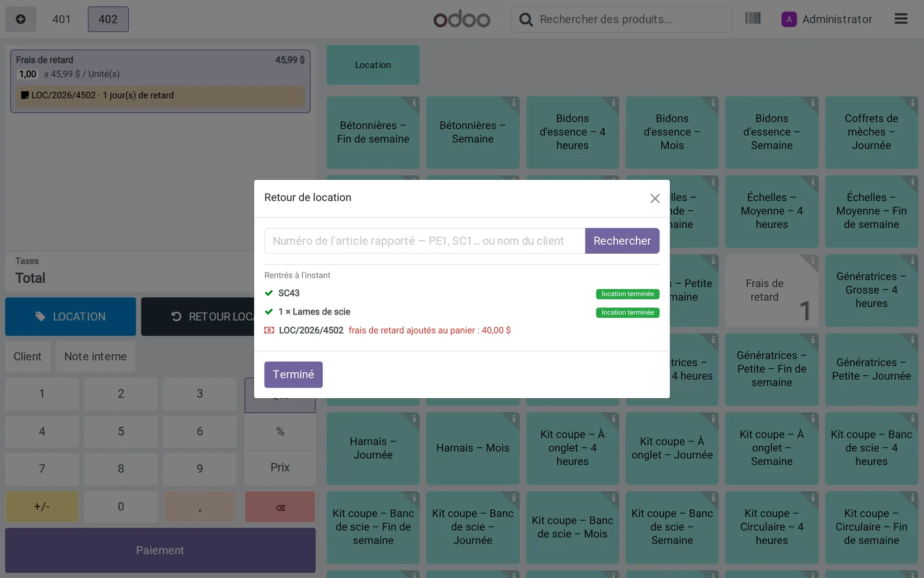The height and width of the screenshot is (578, 924).
Task: Click 1 × Lames de scie entry
Action: 462,312
